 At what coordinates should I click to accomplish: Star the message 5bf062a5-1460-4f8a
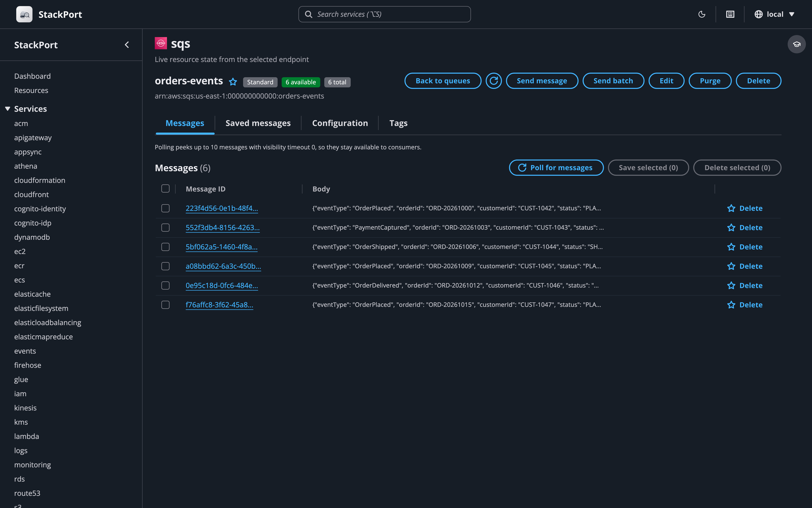click(731, 247)
